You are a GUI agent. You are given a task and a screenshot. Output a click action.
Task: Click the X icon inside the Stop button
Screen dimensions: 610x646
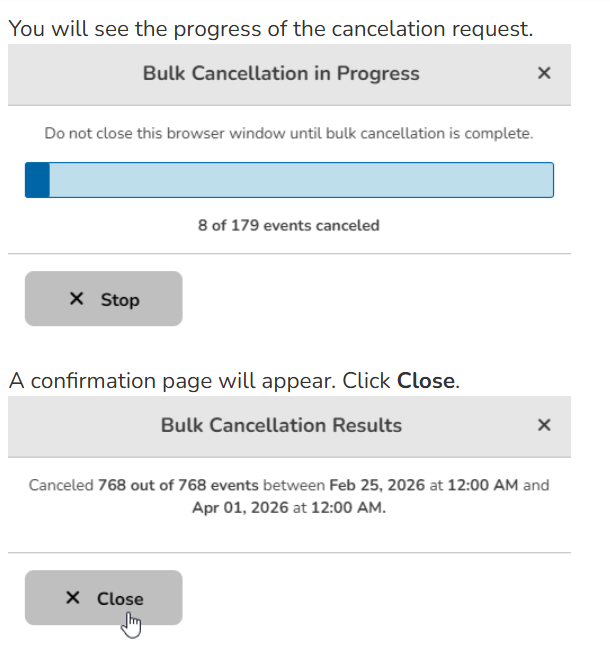click(77, 299)
